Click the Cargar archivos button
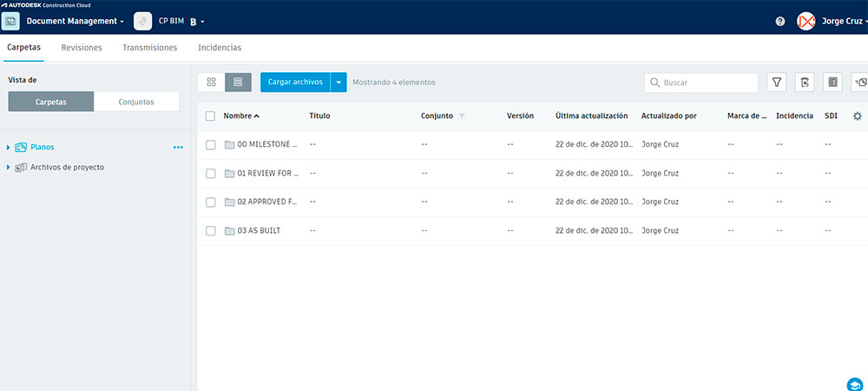Screen dimensions: 868x391 [295, 83]
